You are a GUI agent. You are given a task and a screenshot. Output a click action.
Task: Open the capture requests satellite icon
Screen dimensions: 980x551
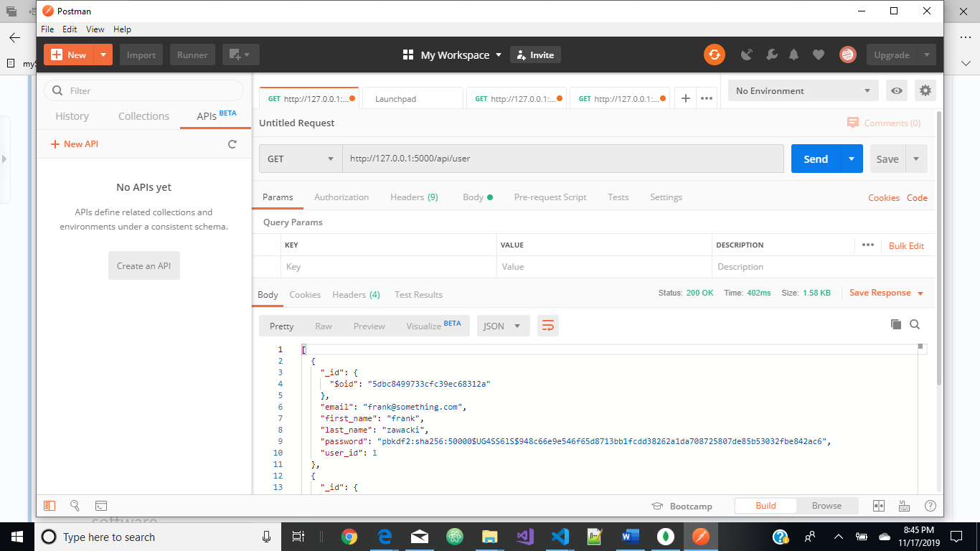click(747, 55)
